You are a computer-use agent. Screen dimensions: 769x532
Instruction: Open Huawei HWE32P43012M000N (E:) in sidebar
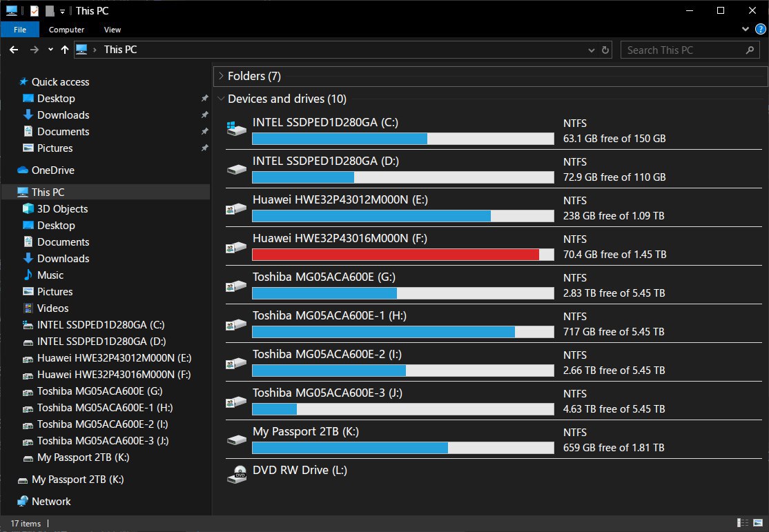tap(115, 358)
